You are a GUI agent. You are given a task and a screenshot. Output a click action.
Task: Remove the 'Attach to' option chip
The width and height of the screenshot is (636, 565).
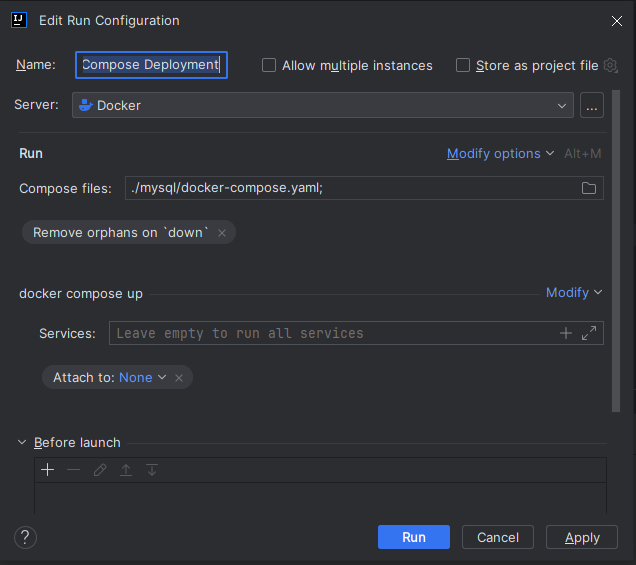coord(179,378)
